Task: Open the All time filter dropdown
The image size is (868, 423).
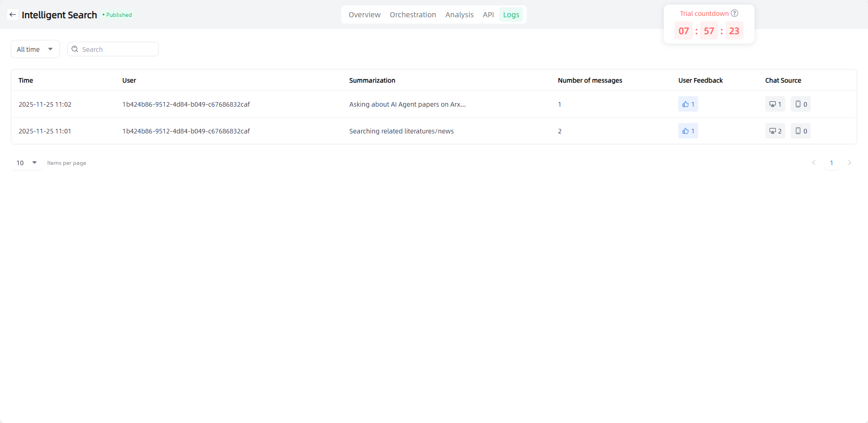Action: pyautogui.click(x=35, y=49)
